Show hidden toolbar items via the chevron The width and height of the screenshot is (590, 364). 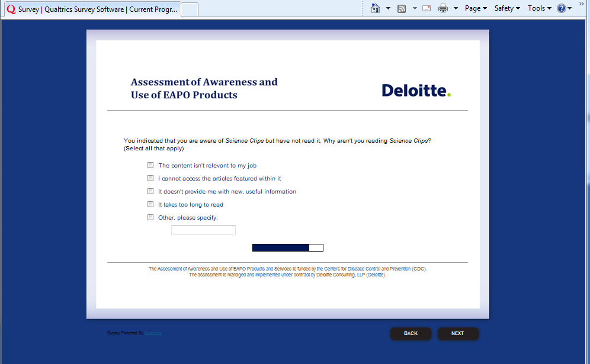pyautogui.click(x=581, y=4)
